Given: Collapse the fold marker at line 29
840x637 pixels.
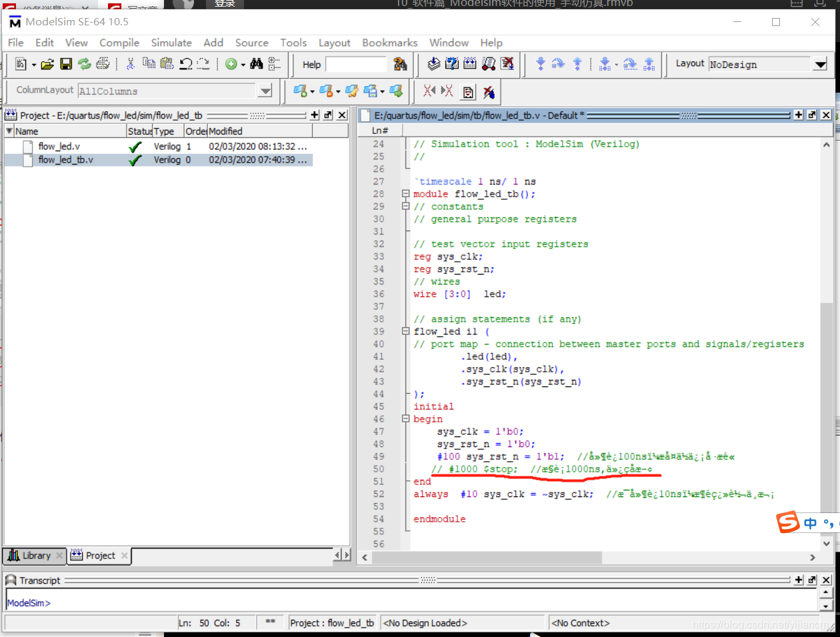Looking at the screenshot, I should pyautogui.click(x=405, y=207).
